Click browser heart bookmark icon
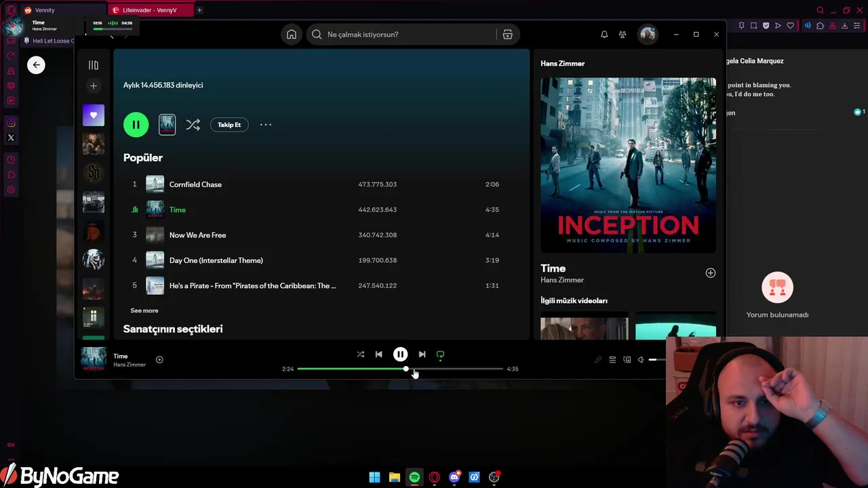The height and width of the screenshot is (488, 868). (790, 26)
